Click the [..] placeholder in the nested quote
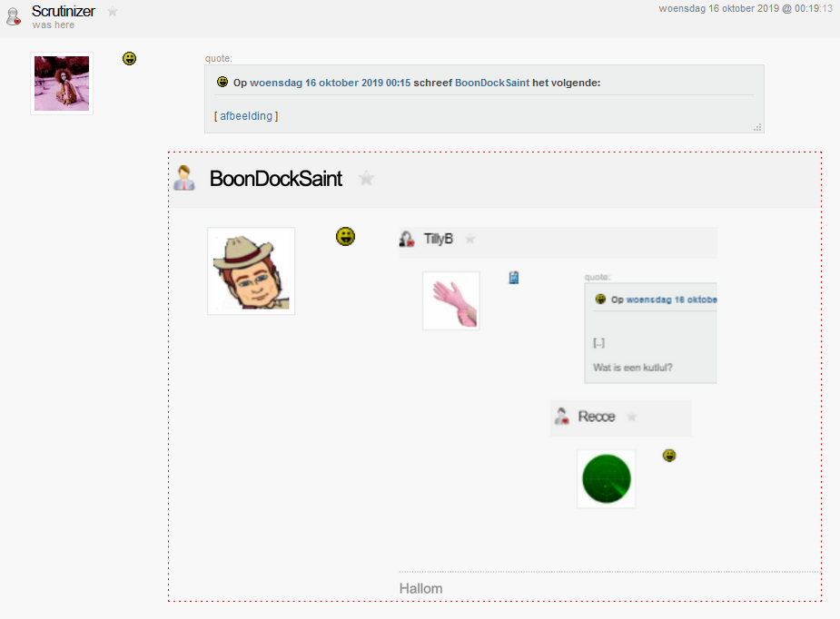The width and height of the screenshot is (840, 619). (x=599, y=343)
